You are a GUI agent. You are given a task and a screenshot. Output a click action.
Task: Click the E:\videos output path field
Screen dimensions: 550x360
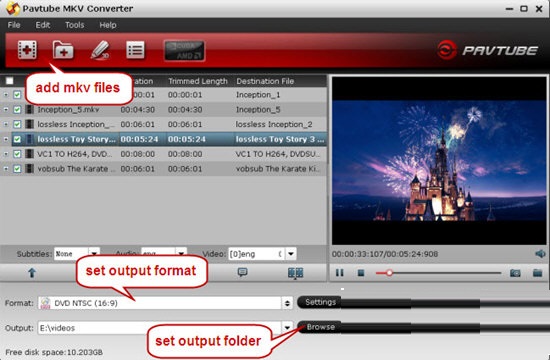[x=160, y=328]
